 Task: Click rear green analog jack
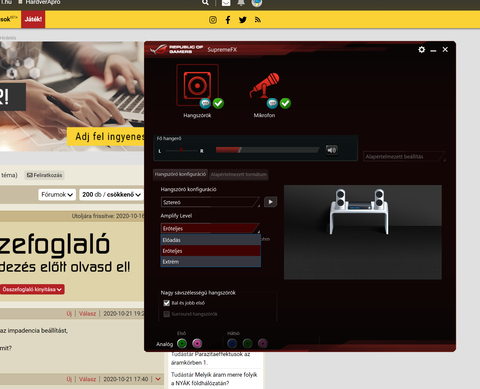pos(247,343)
